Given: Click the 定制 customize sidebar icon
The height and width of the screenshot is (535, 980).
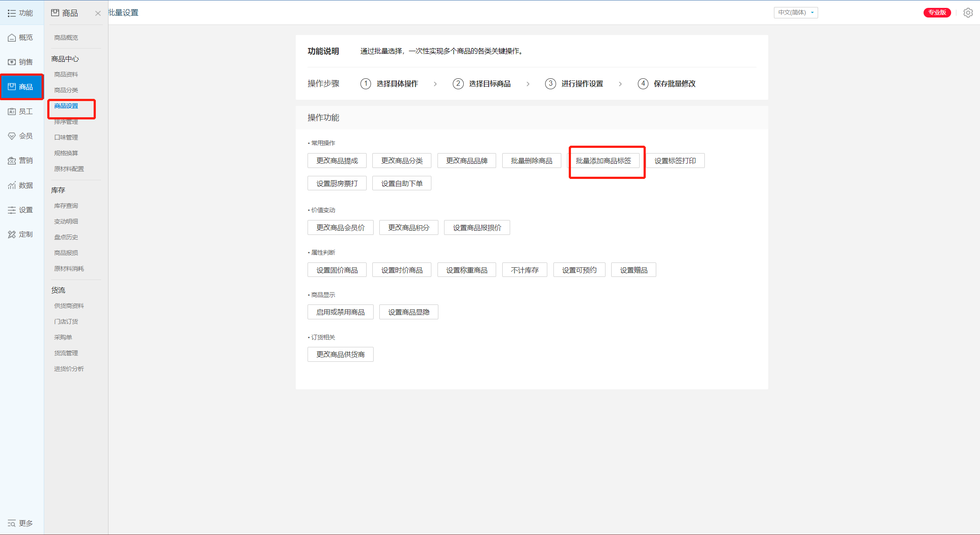Looking at the screenshot, I should [x=12, y=234].
